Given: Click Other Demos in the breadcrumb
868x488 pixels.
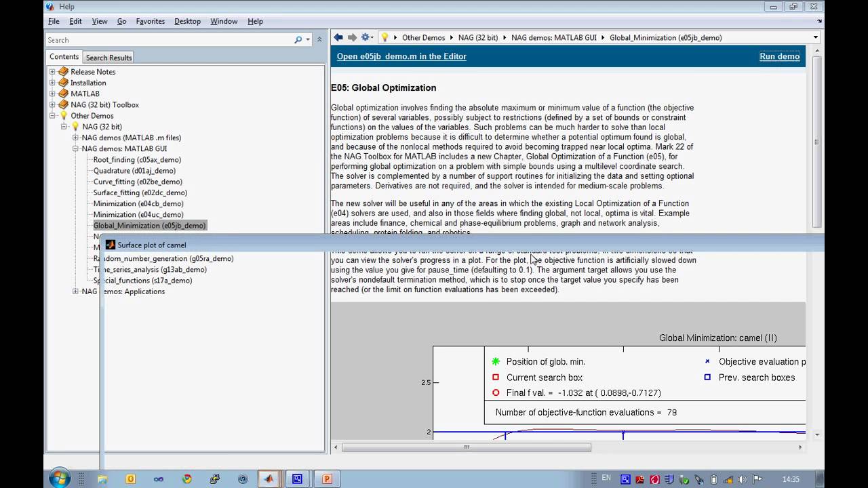Looking at the screenshot, I should click(x=423, y=37).
